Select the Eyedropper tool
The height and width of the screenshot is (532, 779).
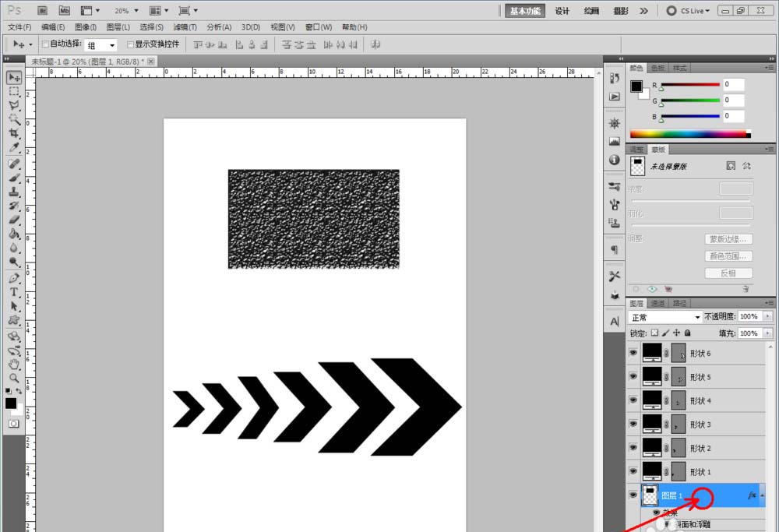coord(14,147)
